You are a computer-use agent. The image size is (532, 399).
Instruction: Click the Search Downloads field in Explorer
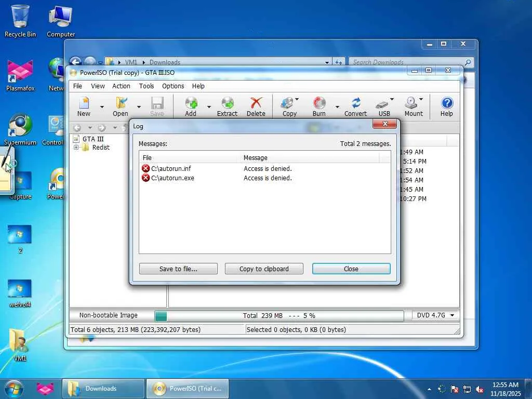click(411, 62)
